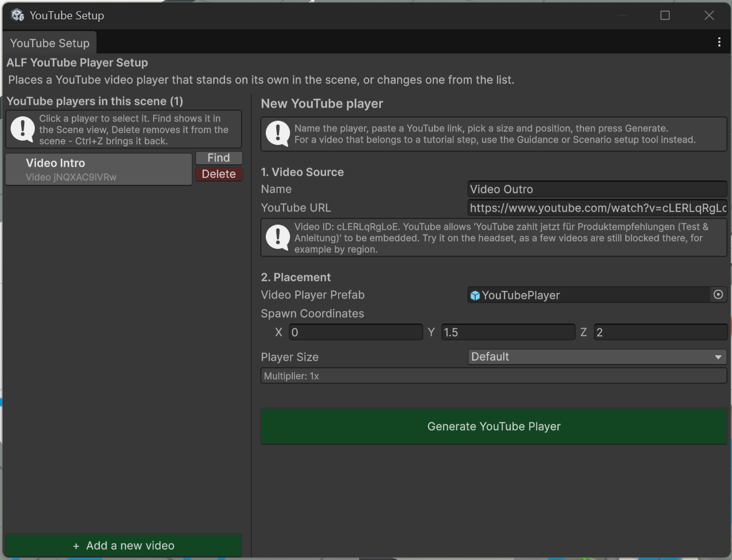Click 'YouTube players in this scene (1)' heading

point(95,101)
